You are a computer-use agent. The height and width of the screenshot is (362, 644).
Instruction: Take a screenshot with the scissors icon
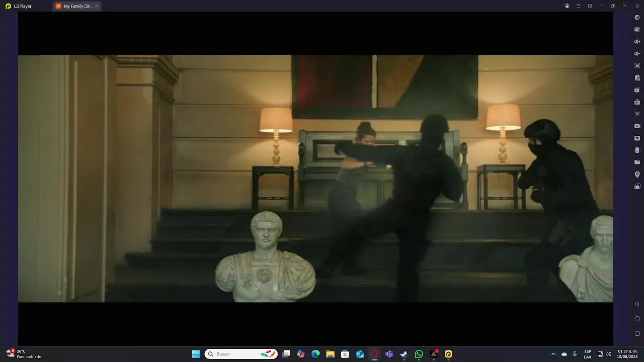tap(637, 114)
